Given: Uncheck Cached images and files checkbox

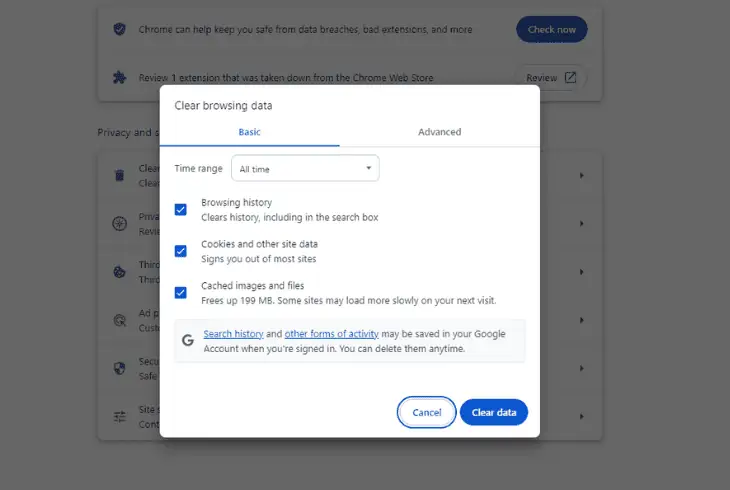Looking at the screenshot, I should tap(181, 293).
